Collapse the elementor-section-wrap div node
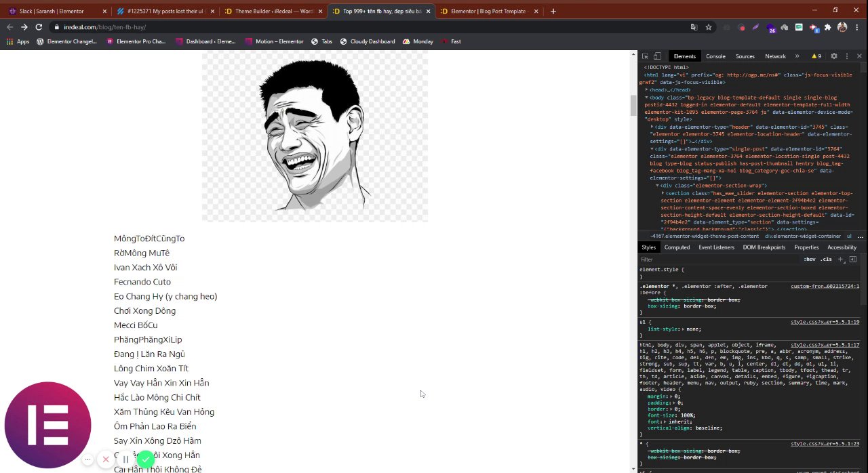Image resolution: width=868 pixels, height=473 pixels. (x=658, y=186)
